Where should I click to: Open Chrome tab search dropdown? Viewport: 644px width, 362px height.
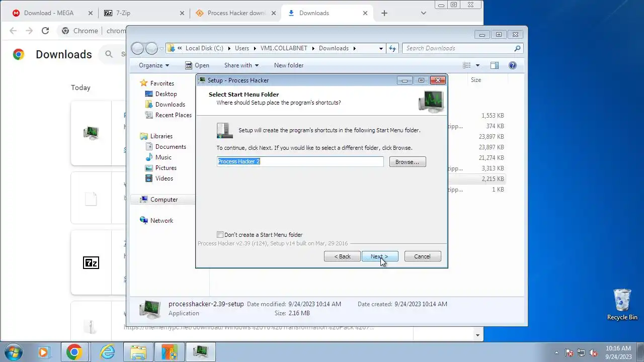pos(424,13)
